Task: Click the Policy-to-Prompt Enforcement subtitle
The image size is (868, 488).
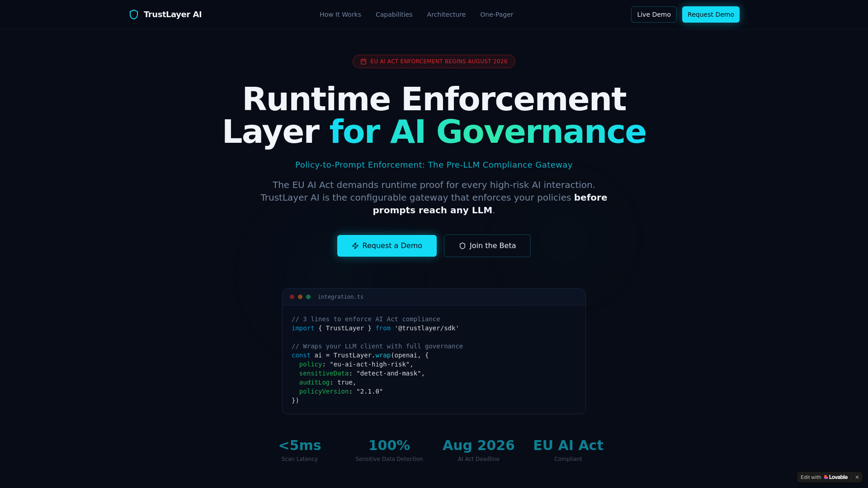Action: click(x=434, y=165)
